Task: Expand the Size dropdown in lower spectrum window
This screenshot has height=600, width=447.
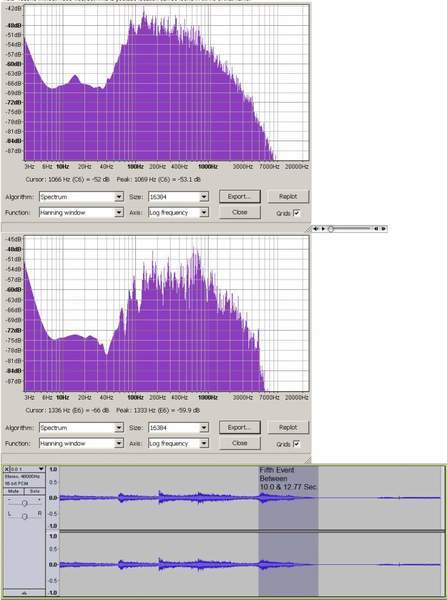Action: (x=204, y=428)
